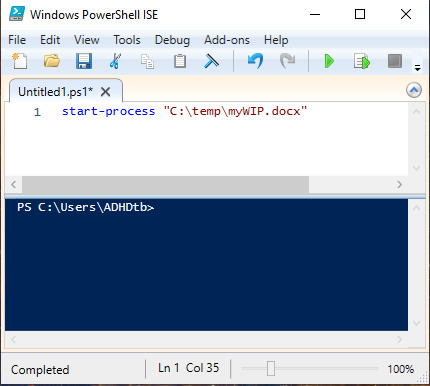Viewport: 430px width, 386px height.
Task: Click the PS C:\Users\ADHDtb> console prompt
Action: (x=86, y=207)
